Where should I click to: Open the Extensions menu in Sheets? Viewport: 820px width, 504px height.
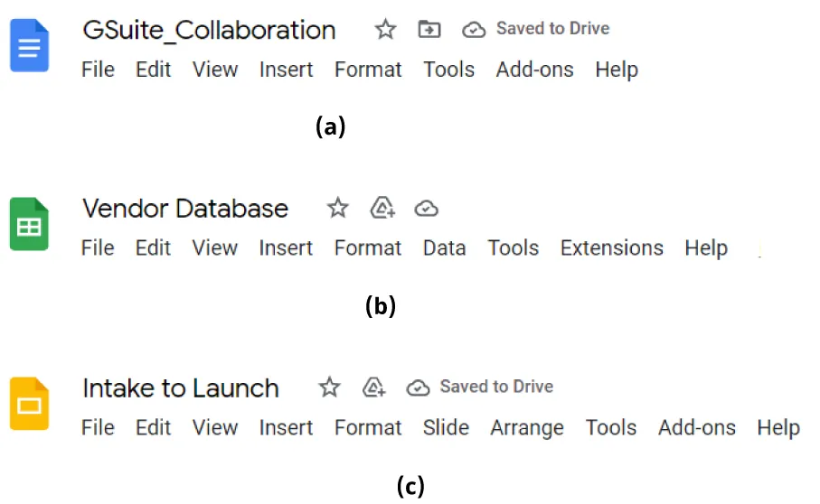pos(611,248)
